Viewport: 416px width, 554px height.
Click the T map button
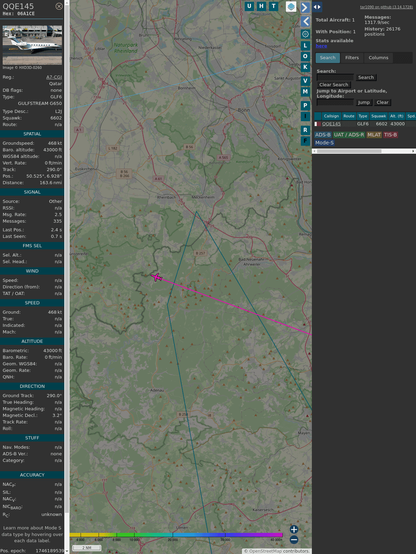pyautogui.click(x=274, y=6)
